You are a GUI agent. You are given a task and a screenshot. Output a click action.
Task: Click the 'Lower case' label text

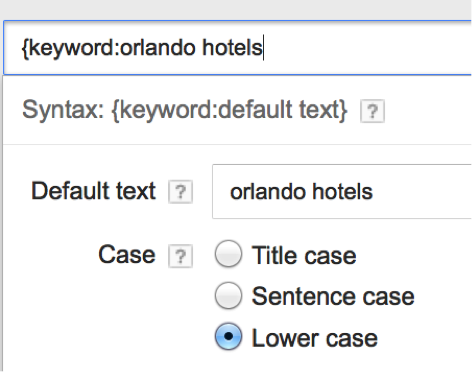coord(315,338)
